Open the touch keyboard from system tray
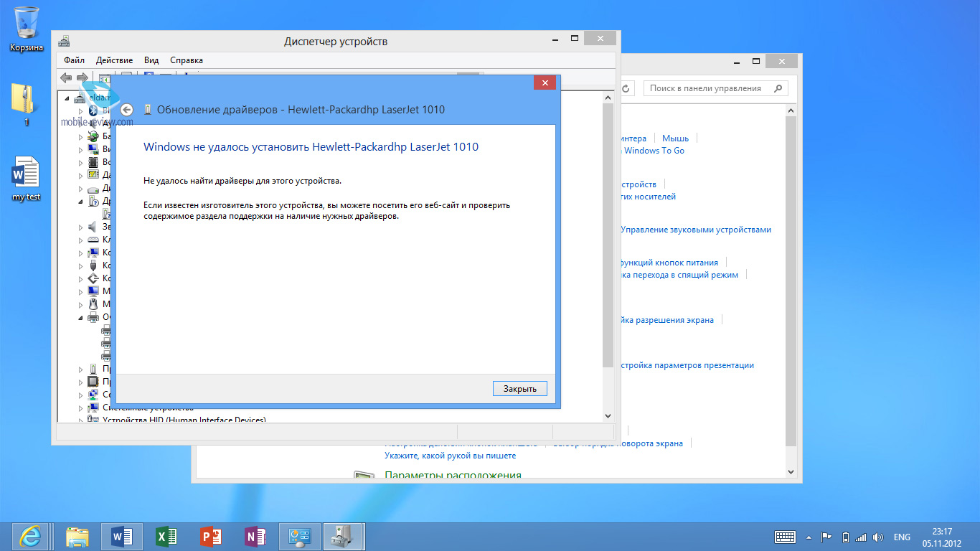The image size is (980, 551). coord(785,537)
